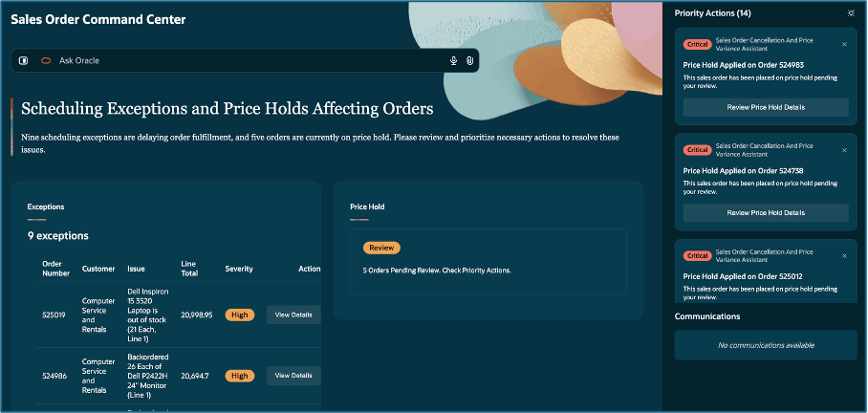
Task: Click the orange Review badge under Price Hold
Action: (381, 248)
